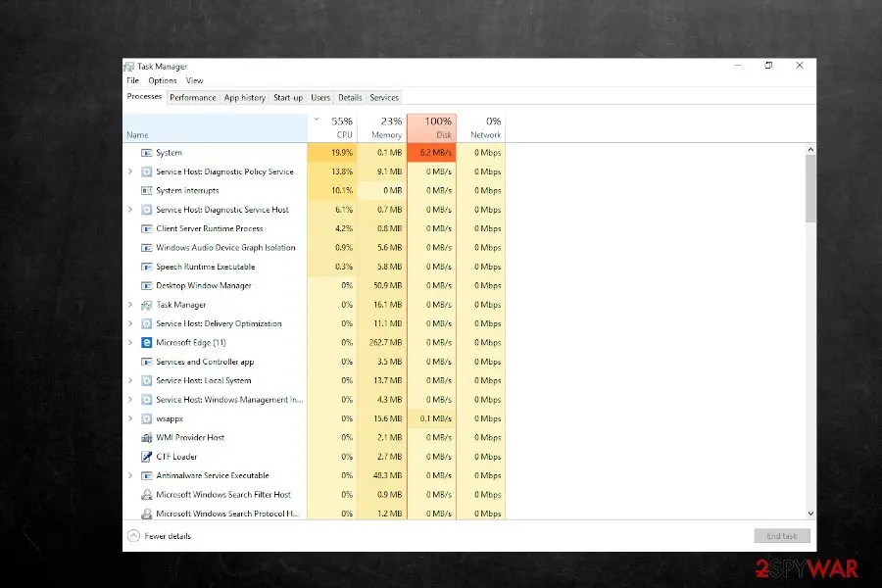Viewport: 882px width, 588px height.
Task: Click the Fewer details arrow icon
Action: pos(133,536)
